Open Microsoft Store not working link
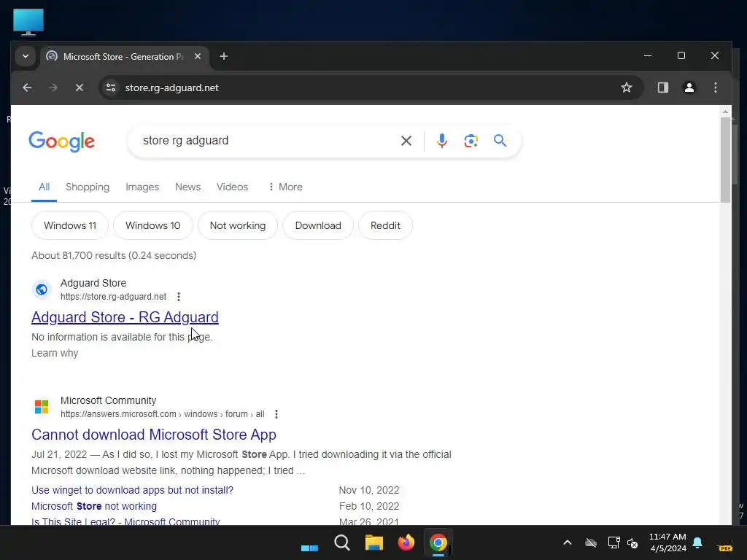 tap(94, 506)
